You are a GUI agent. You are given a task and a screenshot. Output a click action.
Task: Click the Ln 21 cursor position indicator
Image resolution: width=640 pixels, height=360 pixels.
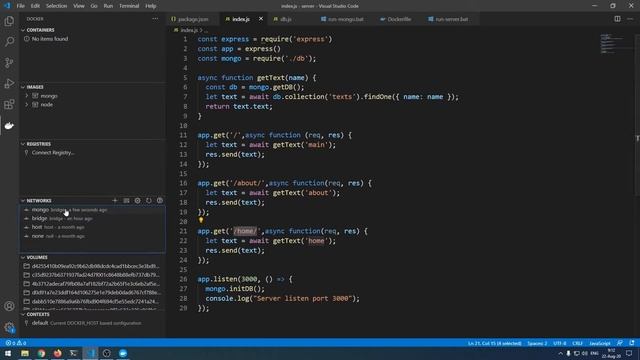coord(495,343)
